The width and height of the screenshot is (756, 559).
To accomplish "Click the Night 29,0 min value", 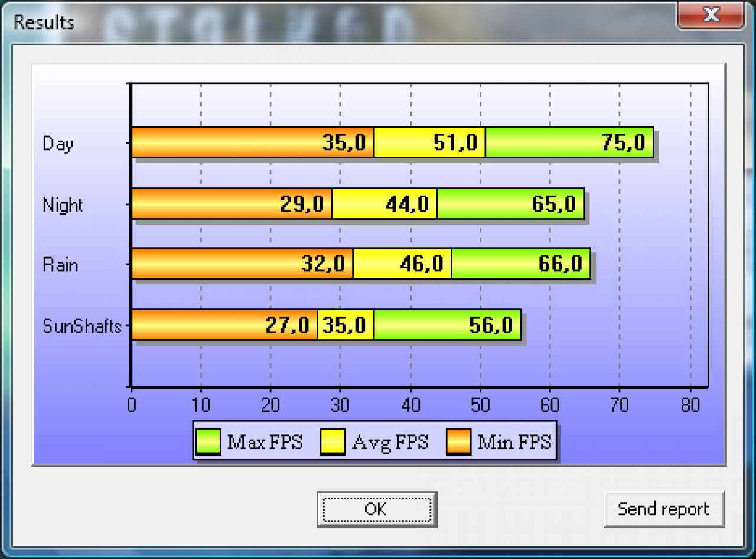I will (x=302, y=204).
